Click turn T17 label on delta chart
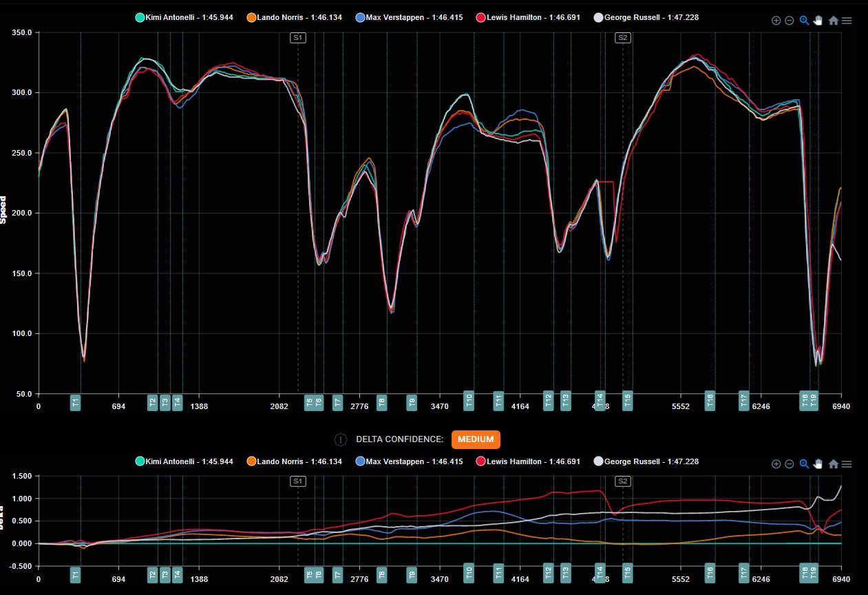 (x=744, y=573)
